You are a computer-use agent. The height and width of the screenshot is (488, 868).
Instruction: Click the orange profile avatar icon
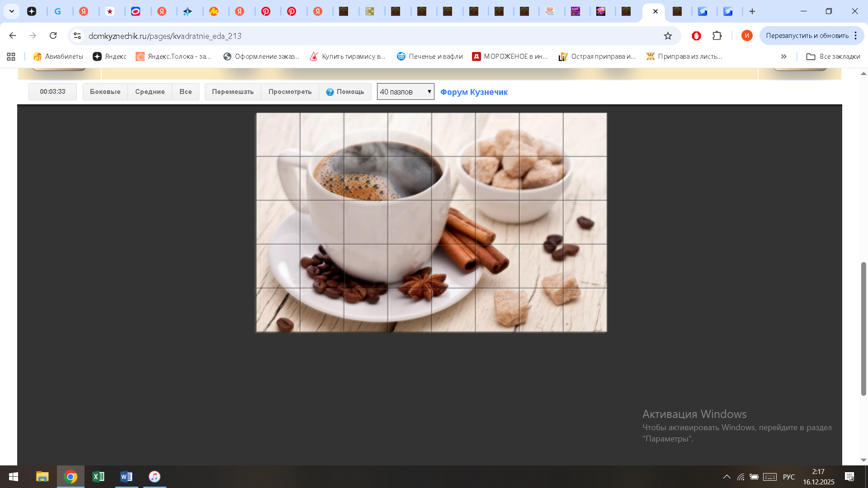coord(747,36)
